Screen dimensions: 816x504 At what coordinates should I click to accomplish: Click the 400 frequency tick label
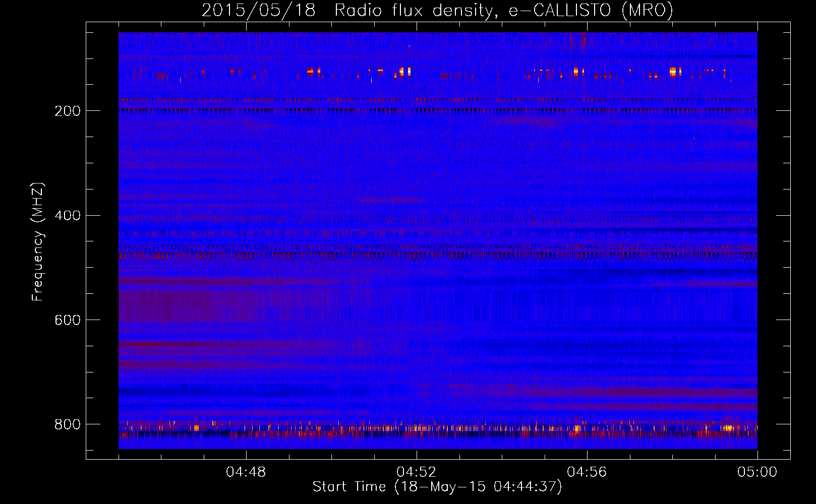(67, 216)
